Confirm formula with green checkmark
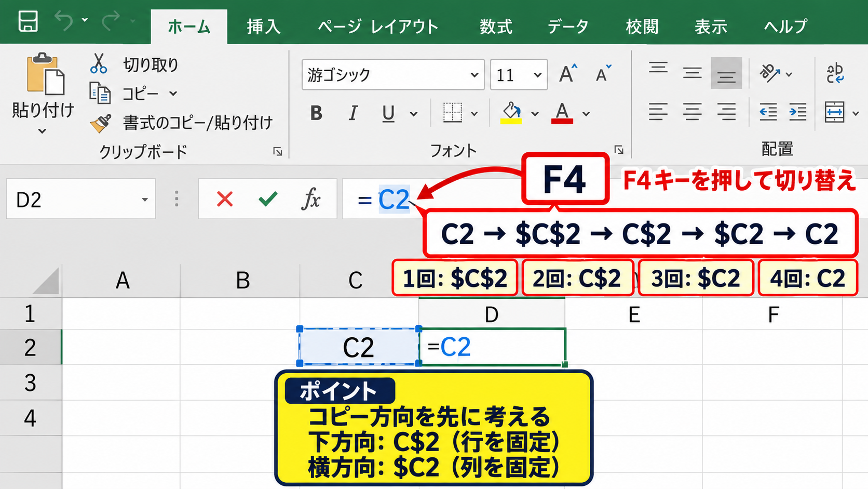Screen dimensions: 868x489 click(x=268, y=199)
